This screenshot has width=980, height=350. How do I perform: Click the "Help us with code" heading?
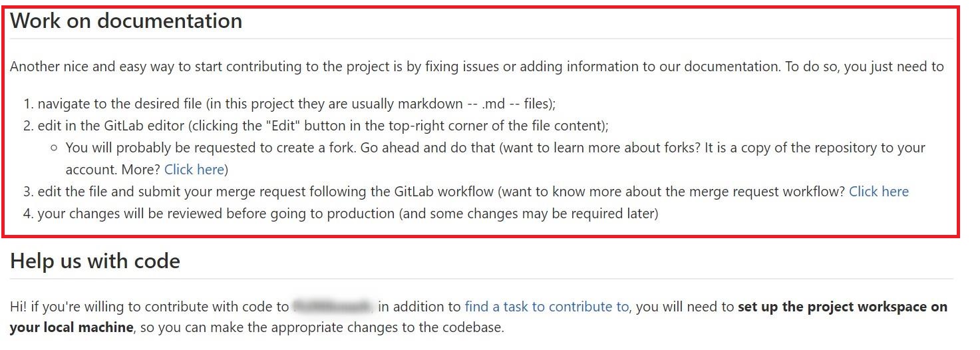(95, 261)
